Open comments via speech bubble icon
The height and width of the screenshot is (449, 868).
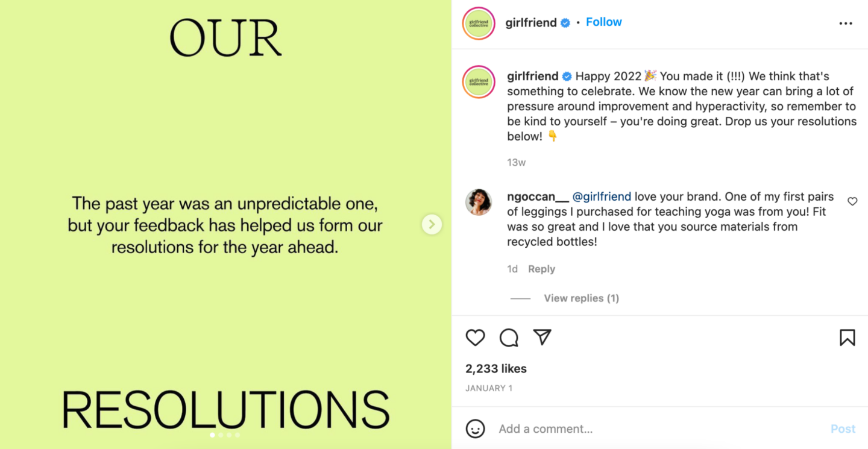click(509, 338)
